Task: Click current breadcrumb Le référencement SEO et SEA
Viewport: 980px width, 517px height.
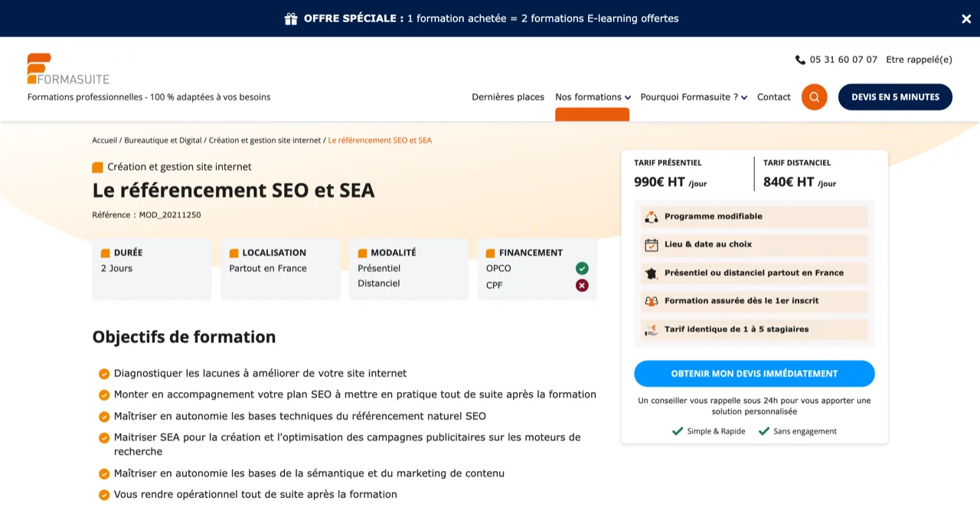Action: pos(380,140)
